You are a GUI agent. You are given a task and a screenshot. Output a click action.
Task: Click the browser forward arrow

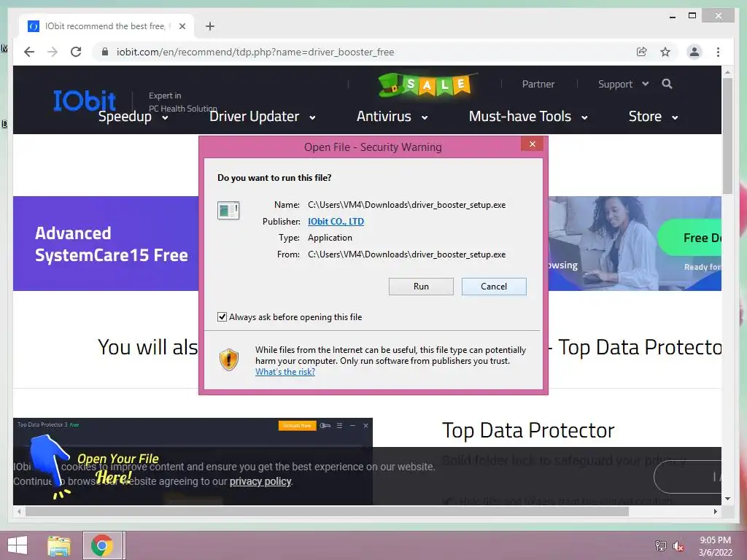53,52
